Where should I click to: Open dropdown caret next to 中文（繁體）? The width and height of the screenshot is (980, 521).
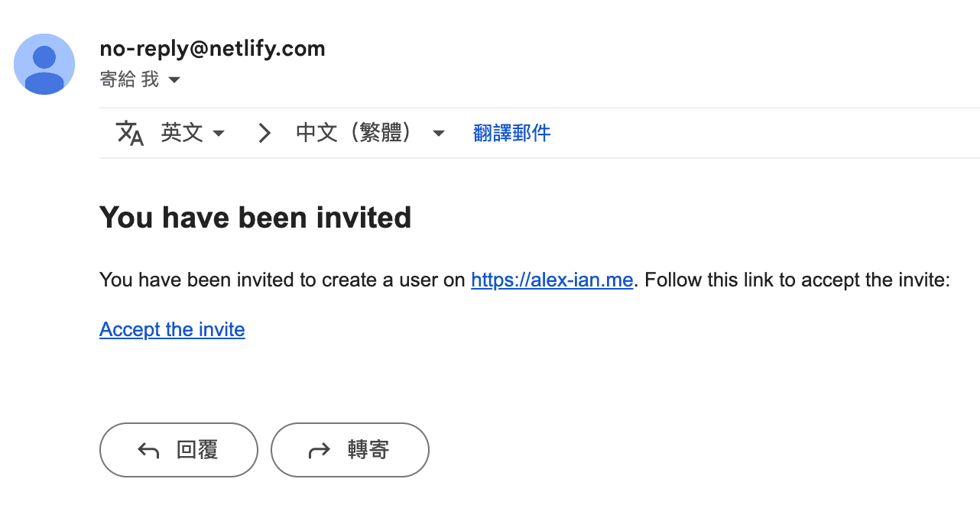[439, 134]
